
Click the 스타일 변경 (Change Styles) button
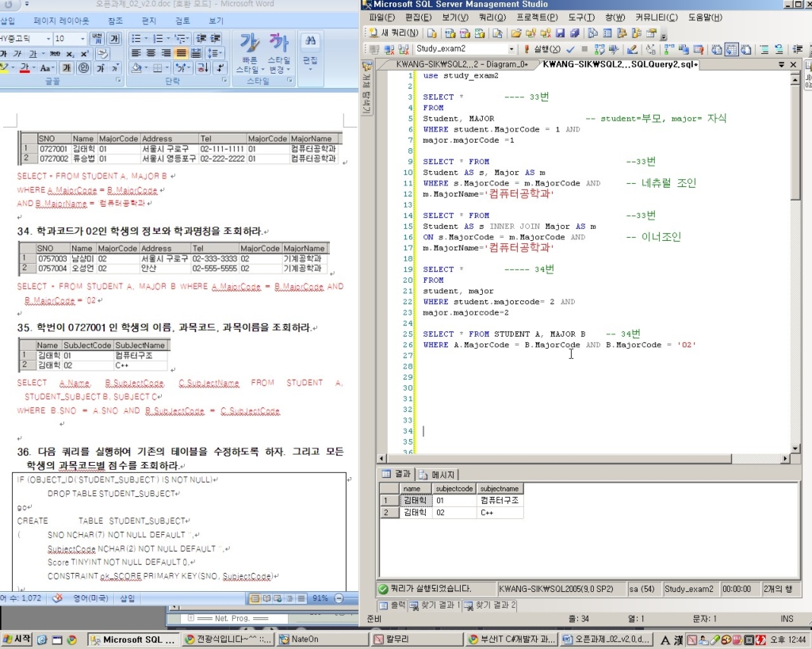pyautogui.click(x=279, y=53)
